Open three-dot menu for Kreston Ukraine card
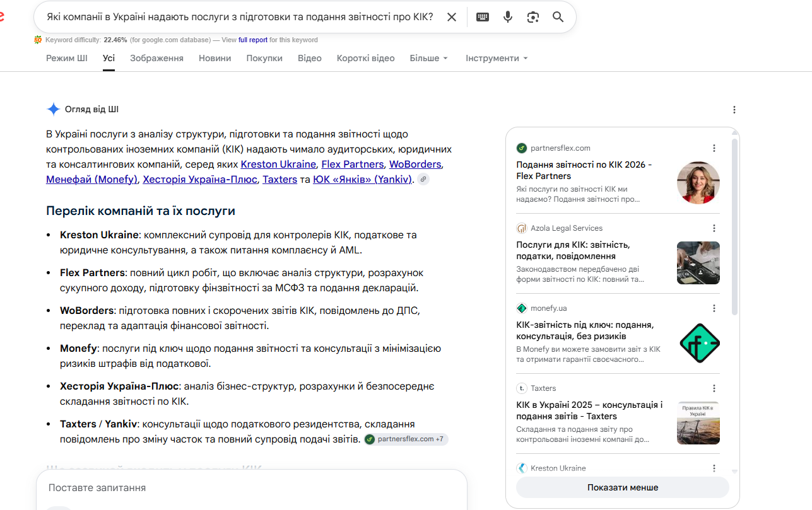This screenshot has width=812, height=510. pyautogui.click(x=714, y=468)
